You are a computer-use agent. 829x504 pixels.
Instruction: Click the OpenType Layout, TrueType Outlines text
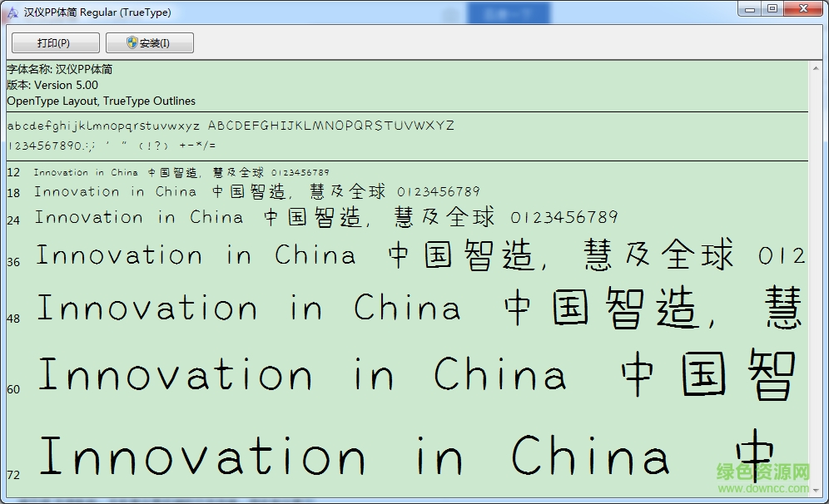pyautogui.click(x=101, y=101)
